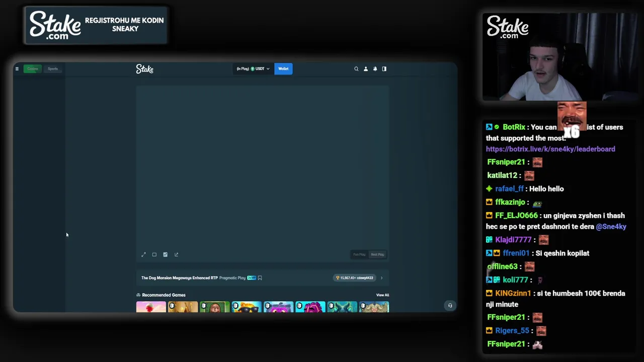Open the teal horned creature game thumbnail
This screenshot has height=362, width=644.
[342, 307]
